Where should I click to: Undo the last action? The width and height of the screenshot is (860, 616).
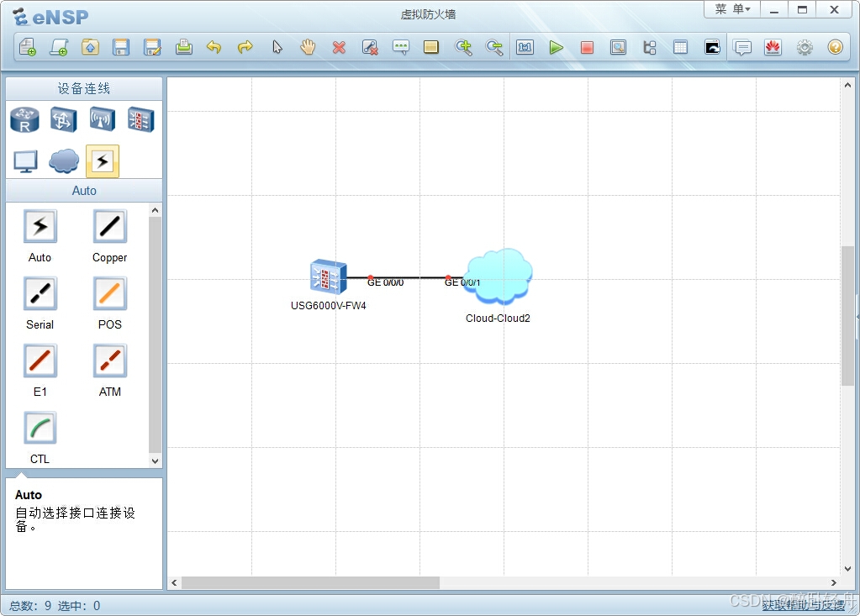[214, 47]
